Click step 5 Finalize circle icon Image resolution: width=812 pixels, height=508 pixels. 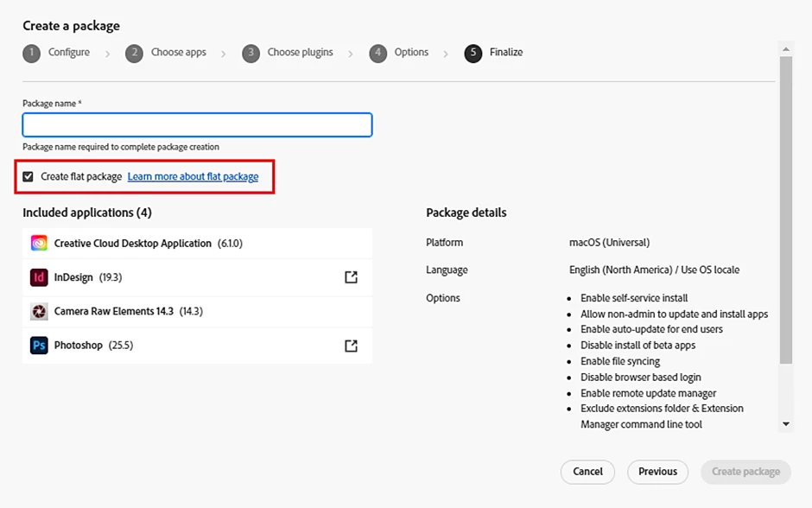pos(473,53)
